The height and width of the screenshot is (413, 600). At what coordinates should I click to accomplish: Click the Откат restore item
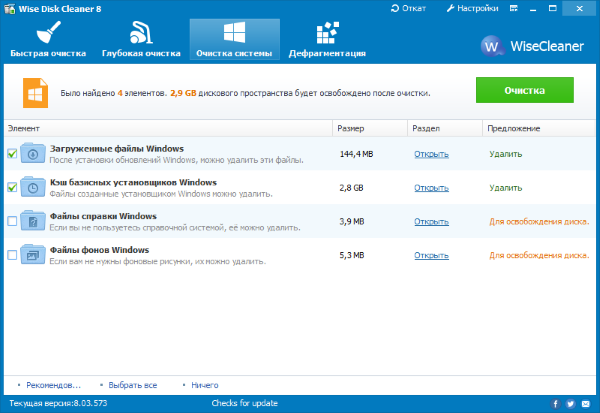(x=408, y=8)
